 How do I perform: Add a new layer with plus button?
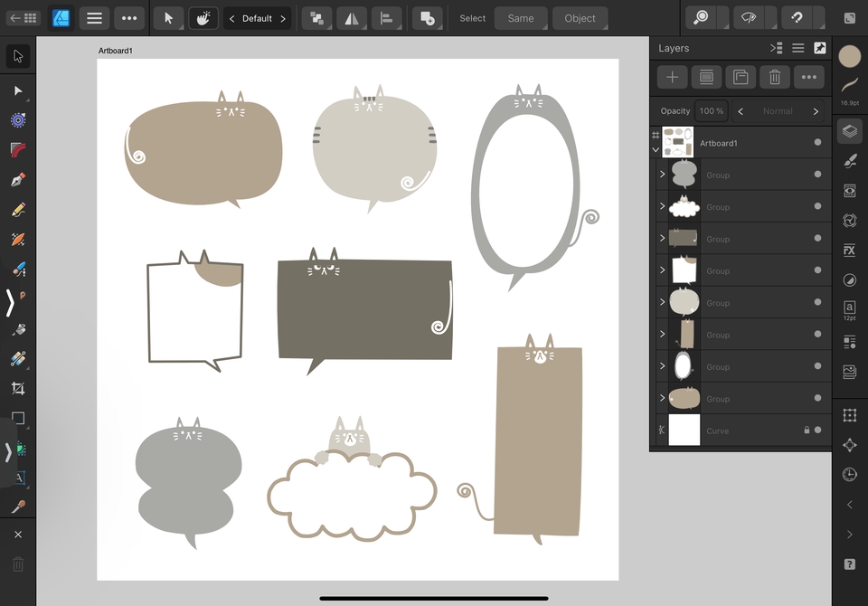673,77
